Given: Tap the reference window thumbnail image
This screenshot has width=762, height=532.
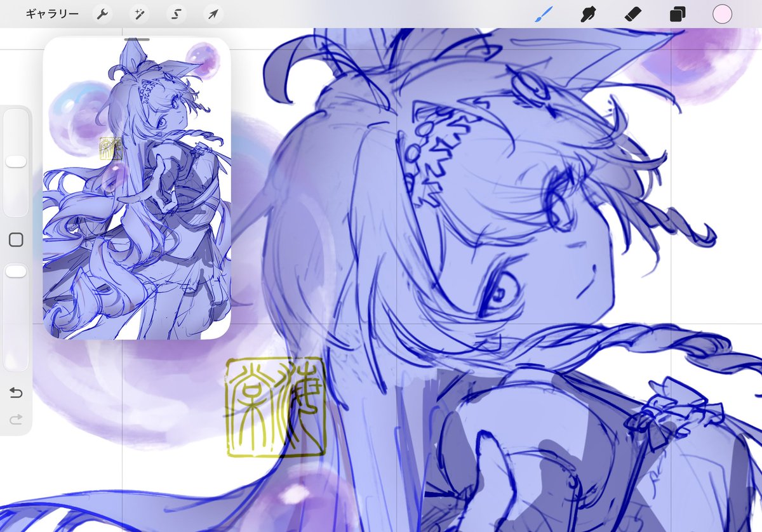Looking at the screenshot, I should [x=137, y=190].
